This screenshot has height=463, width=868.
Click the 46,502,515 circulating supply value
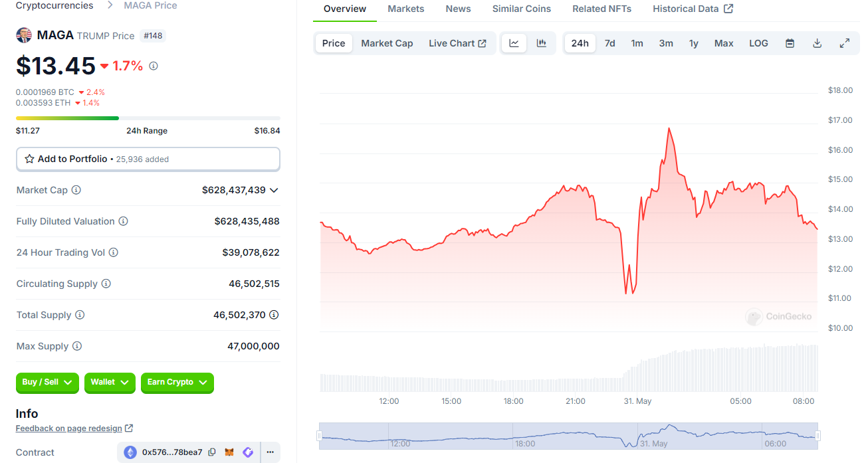tap(254, 284)
